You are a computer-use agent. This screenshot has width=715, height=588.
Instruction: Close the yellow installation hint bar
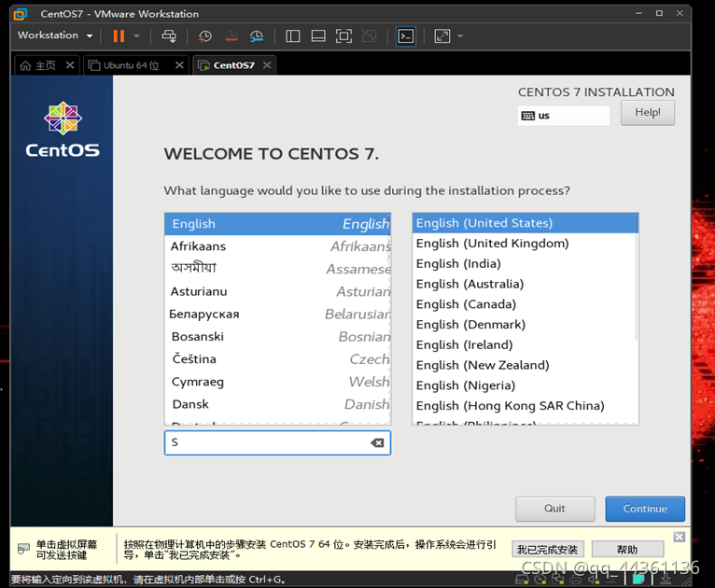pos(680,537)
